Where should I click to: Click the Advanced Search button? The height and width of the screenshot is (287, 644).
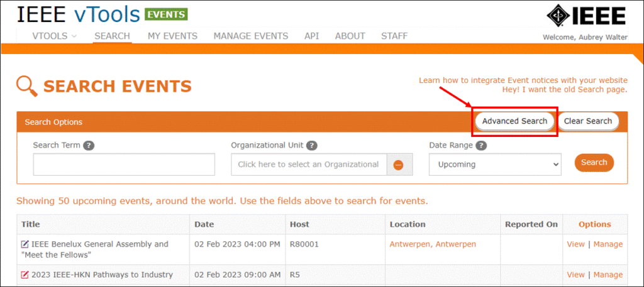(x=514, y=121)
